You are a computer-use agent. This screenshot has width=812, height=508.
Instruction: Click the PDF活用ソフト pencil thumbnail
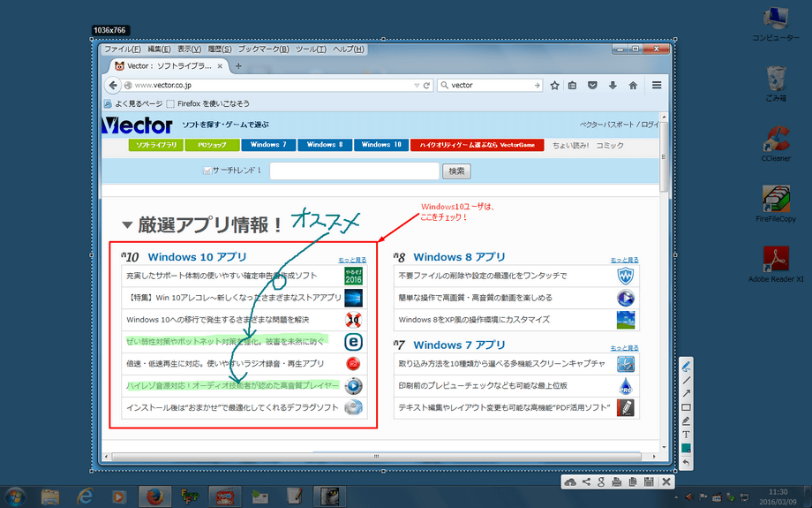pyautogui.click(x=626, y=408)
